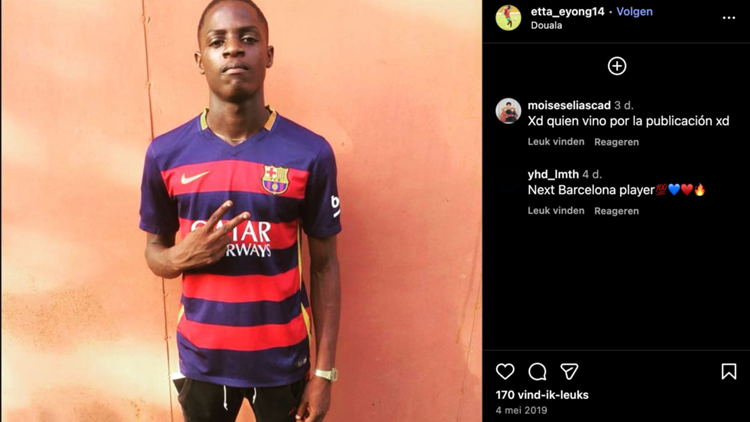Open the 170 vind-ik-leuks likes list
This screenshot has height=422, width=750.
(542, 395)
